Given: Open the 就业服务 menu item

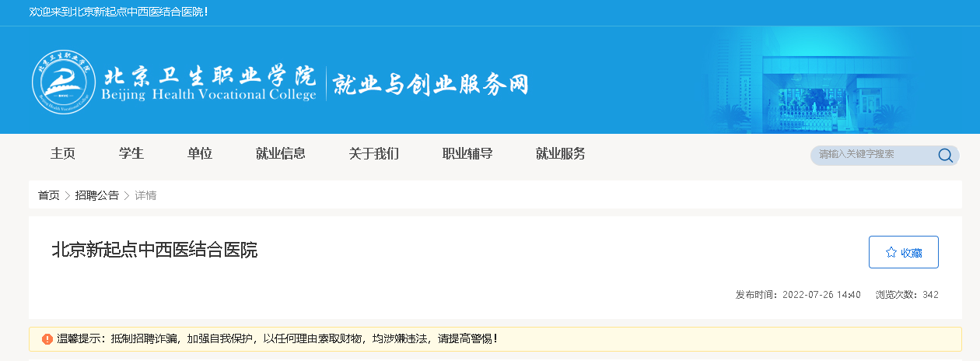Looking at the screenshot, I should click(x=561, y=154).
